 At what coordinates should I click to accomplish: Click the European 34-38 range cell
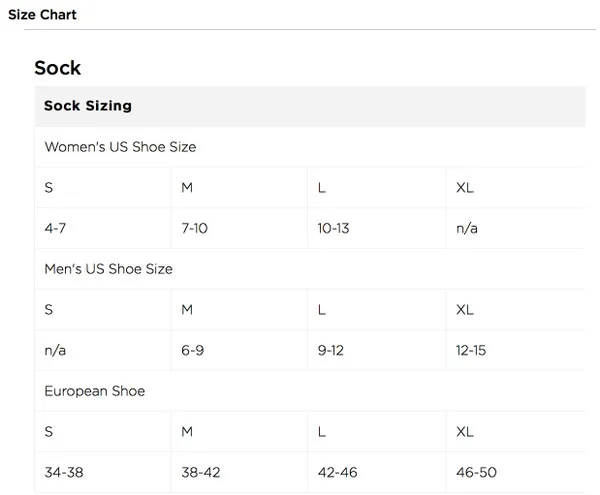[103, 472]
